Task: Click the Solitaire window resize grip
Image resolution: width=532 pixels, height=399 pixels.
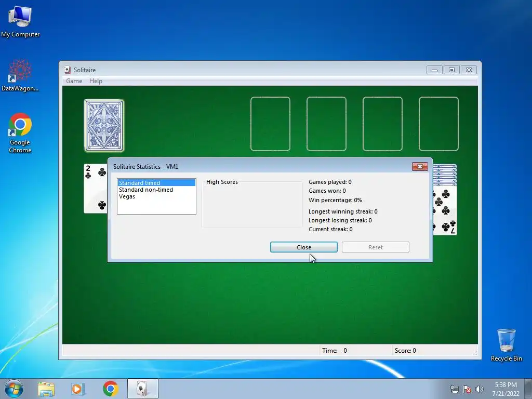Action: coord(475,353)
